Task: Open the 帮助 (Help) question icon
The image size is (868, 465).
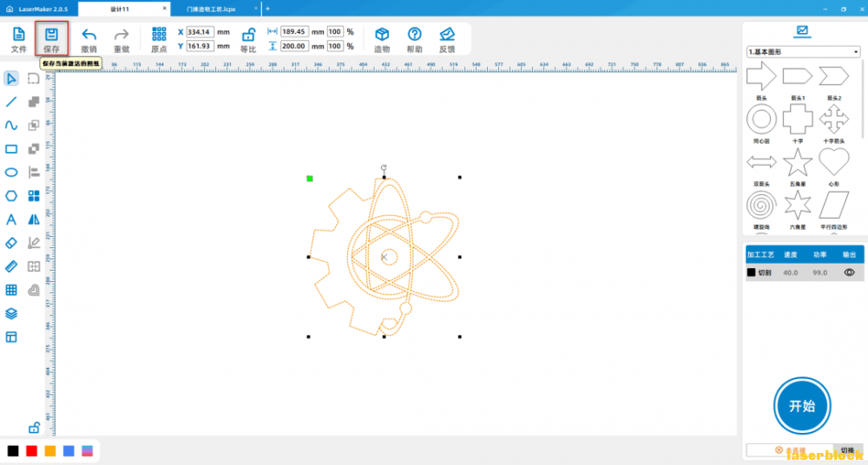Action: (x=415, y=35)
